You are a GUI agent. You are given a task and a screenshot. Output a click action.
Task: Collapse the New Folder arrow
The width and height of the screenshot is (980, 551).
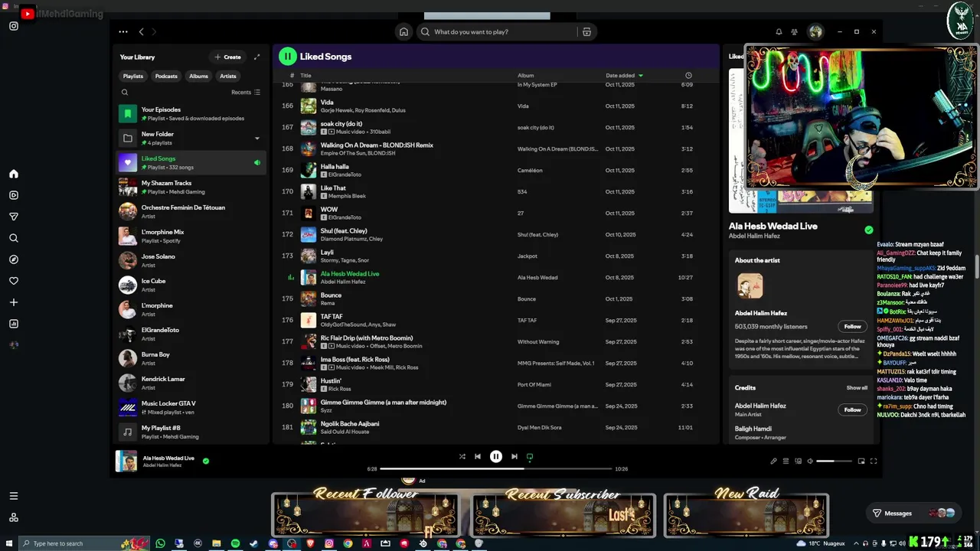tap(256, 139)
